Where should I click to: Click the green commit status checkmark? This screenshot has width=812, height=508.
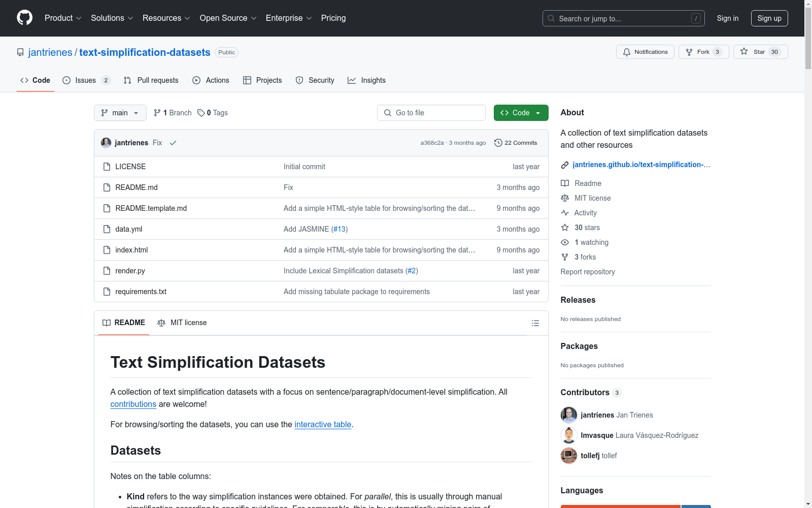tap(173, 143)
